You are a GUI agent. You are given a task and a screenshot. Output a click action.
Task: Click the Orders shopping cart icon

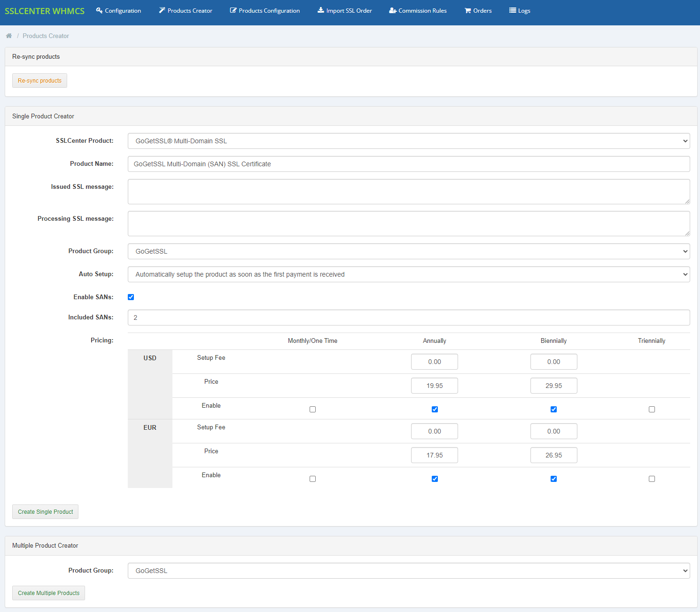[x=468, y=10]
